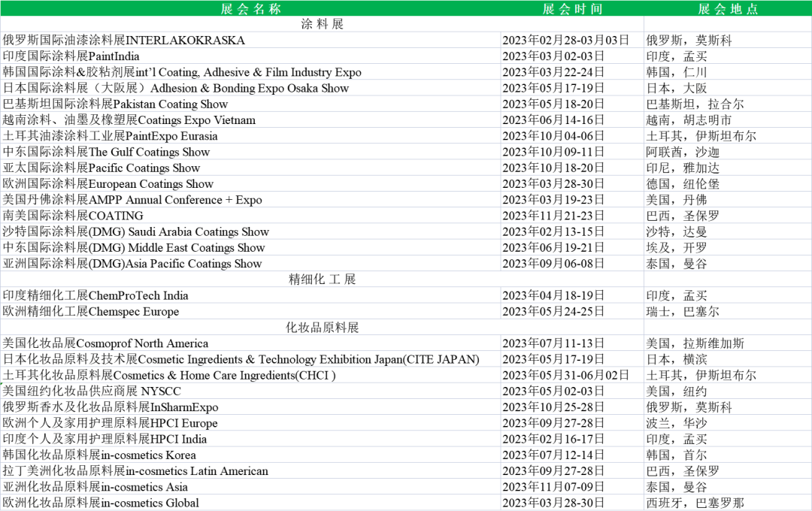Image resolution: width=812 pixels, height=511 pixels.
Task: Select the INTERLAKOKRASKA exhibition cell
Action: tap(250, 40)
